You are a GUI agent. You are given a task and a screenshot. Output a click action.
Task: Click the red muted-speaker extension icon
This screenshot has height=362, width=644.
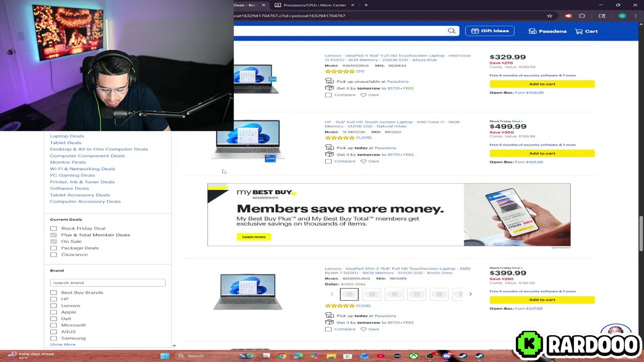(568, 16)
